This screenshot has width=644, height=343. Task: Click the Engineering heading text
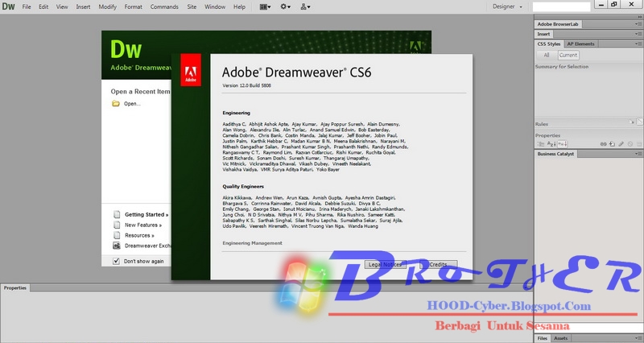(236, 113)
